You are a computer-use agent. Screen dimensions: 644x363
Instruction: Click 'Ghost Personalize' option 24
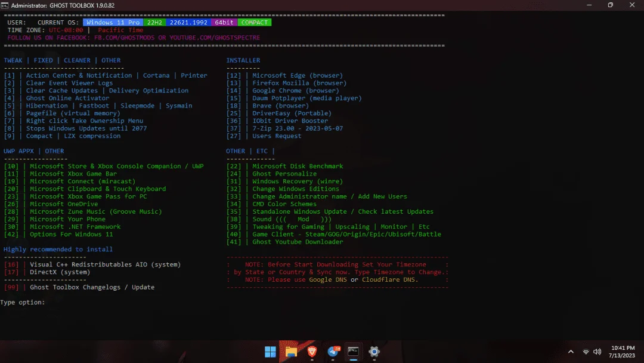coord(271,174)
